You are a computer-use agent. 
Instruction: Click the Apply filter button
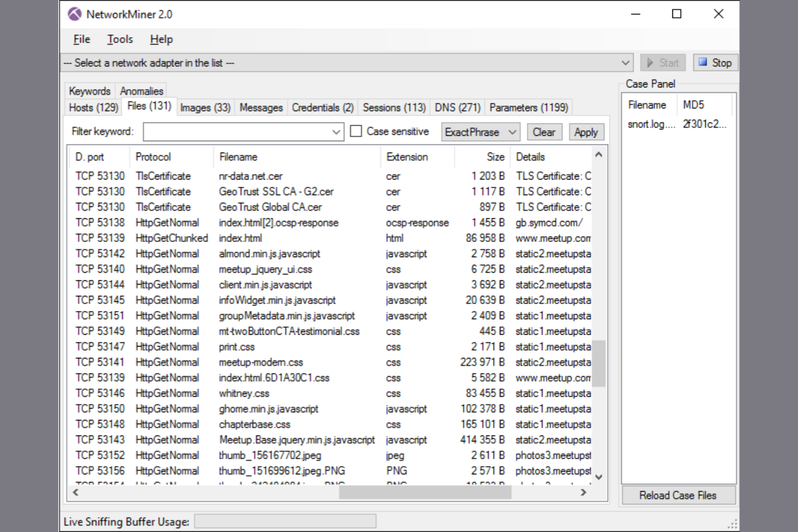click(586, 132)
